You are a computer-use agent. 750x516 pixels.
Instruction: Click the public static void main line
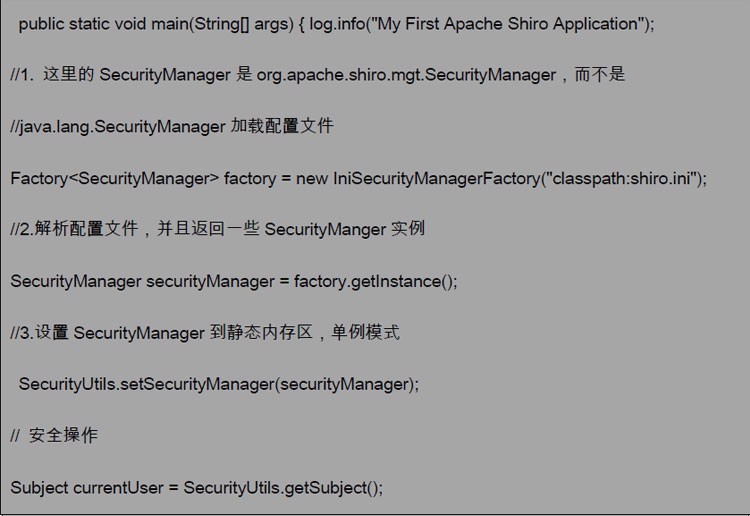[336, 24]
